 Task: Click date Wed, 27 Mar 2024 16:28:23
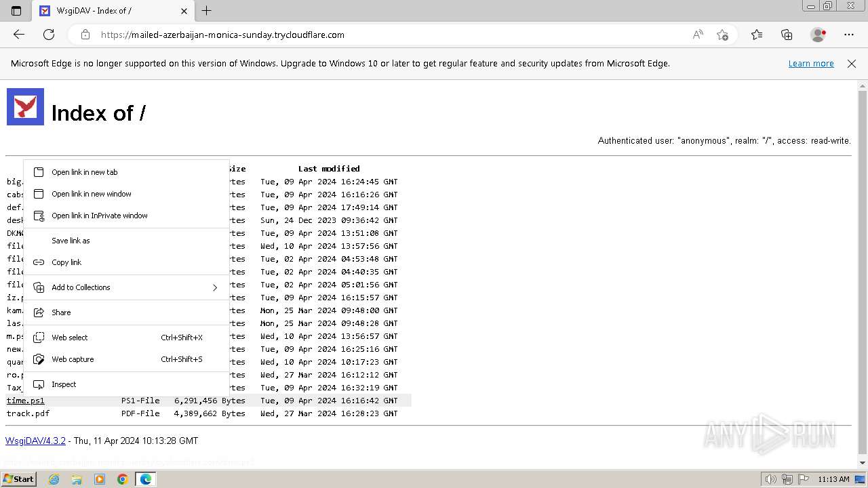coord(329,413)
